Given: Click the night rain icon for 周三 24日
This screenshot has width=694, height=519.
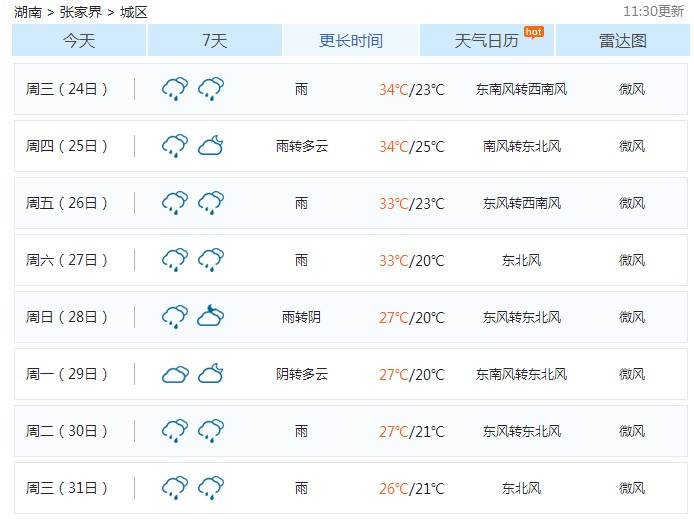Looking at the screenshot, I should coord(211,89).
